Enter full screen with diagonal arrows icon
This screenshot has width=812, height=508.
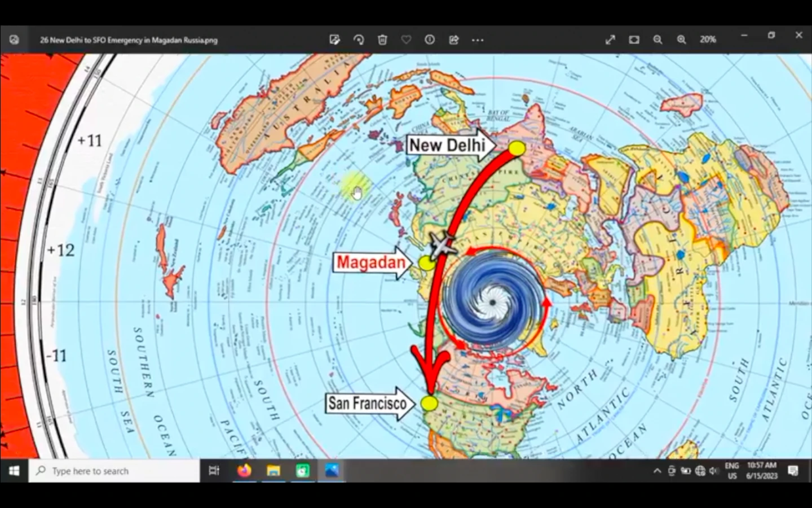pyautogui.click(x=610, y=40)
